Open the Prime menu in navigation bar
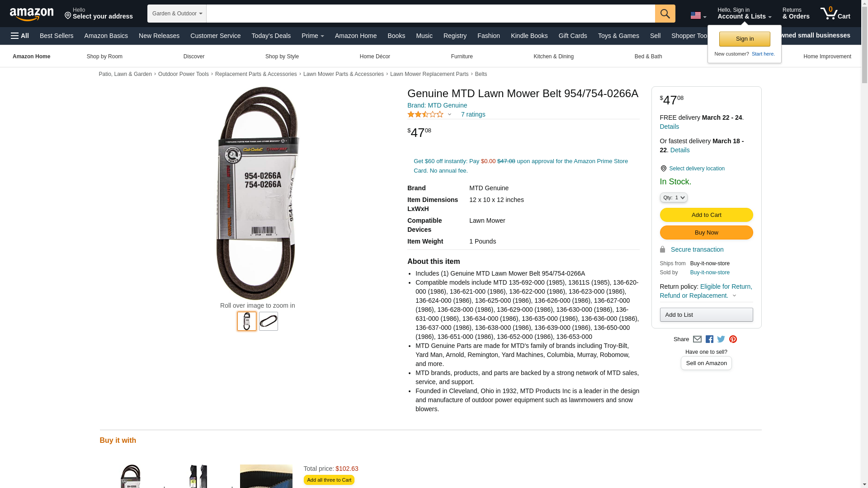868x488 pixels. (313, 36)
